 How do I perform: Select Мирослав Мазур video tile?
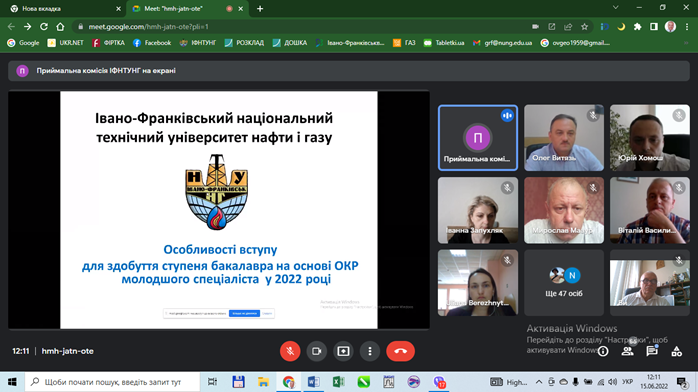(x=564, y=210)
